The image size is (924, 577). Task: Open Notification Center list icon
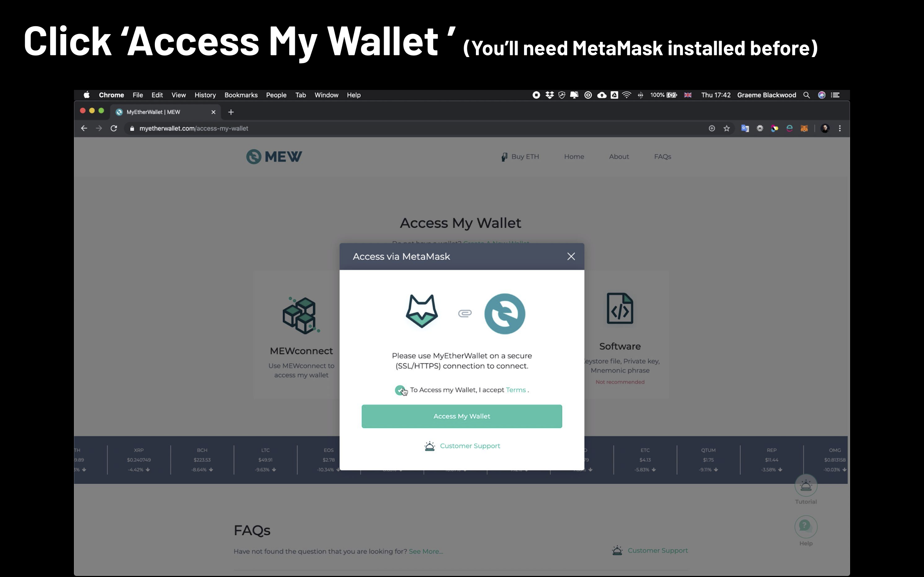click(x=835, y=95)
